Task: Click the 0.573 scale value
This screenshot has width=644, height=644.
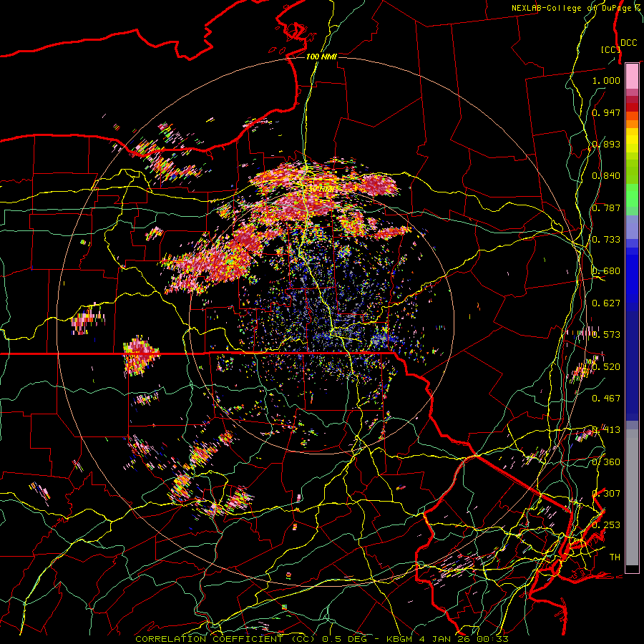Action: coord(606,334)
